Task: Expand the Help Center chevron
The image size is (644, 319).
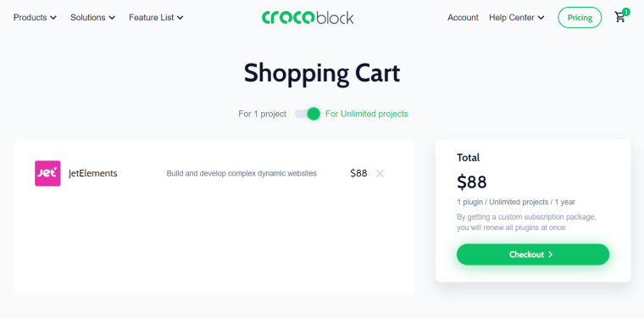Action: coord(541,18)
